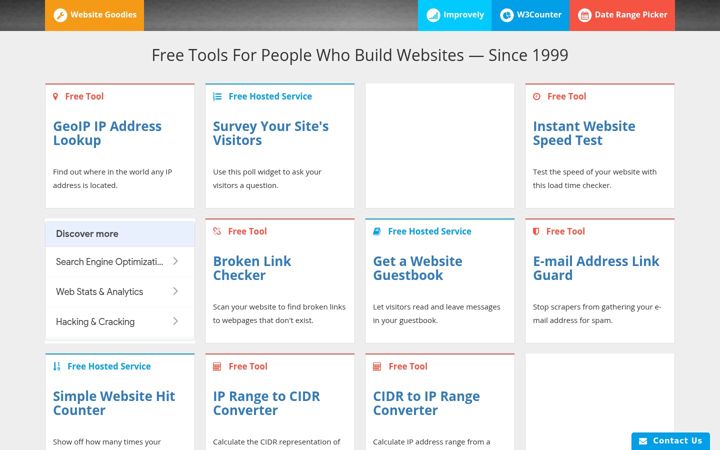This screenshot has width=720, height=450.
Task: Click Free Hosted Service label on Hit Counter card
Action: click(109, 366)
